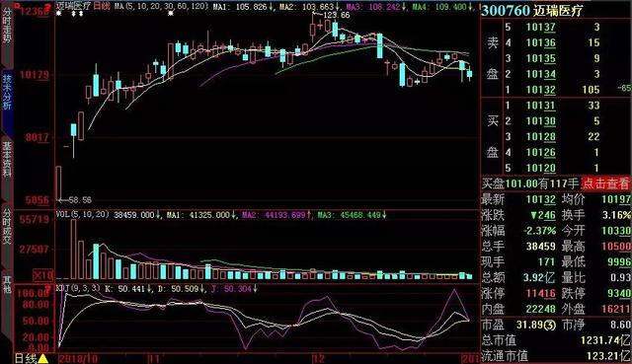Expand the 日线 period yellow triangle
Viewport: 632px width, 364px height.
(43, 358)
